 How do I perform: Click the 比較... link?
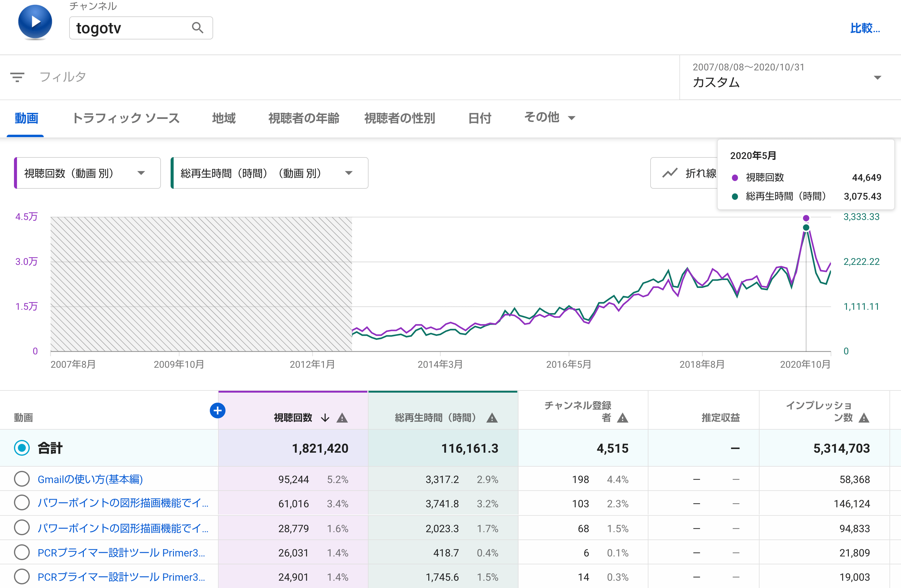(865, 28)
